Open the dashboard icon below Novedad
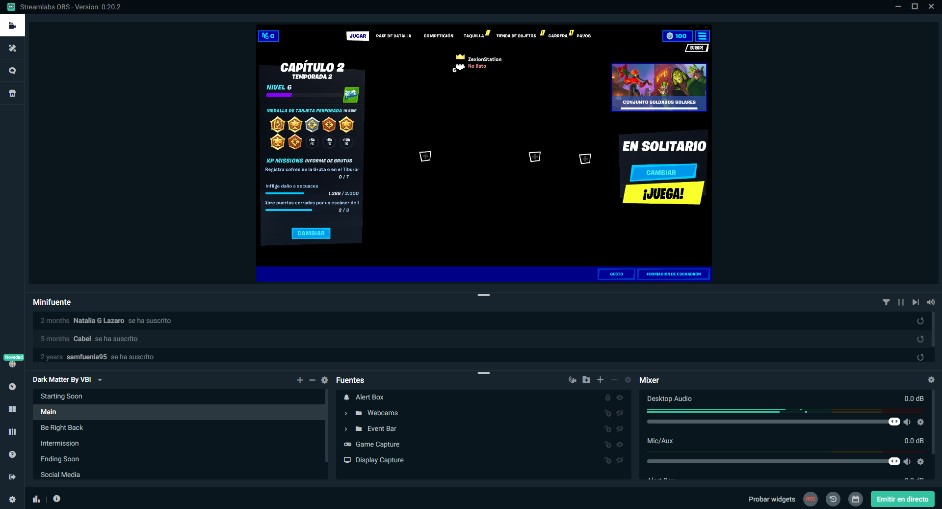The width and height of the screenshot is (942, 509). point(12,386)
